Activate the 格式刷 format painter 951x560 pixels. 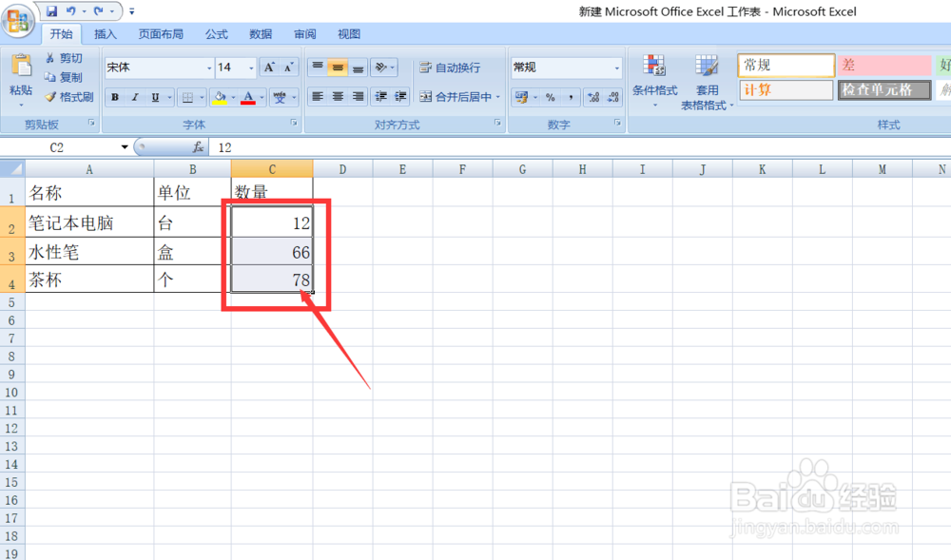click(x=69, y=97)
